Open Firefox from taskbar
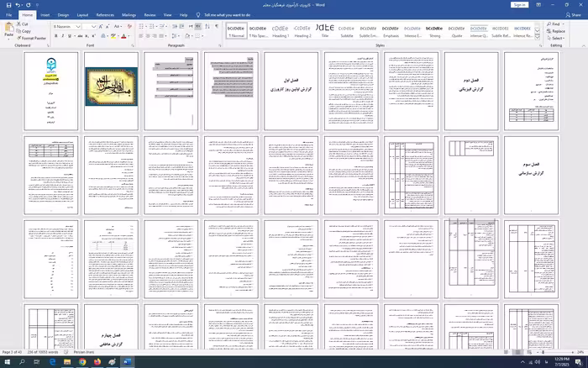588x368 pixels. click(97, 362)
